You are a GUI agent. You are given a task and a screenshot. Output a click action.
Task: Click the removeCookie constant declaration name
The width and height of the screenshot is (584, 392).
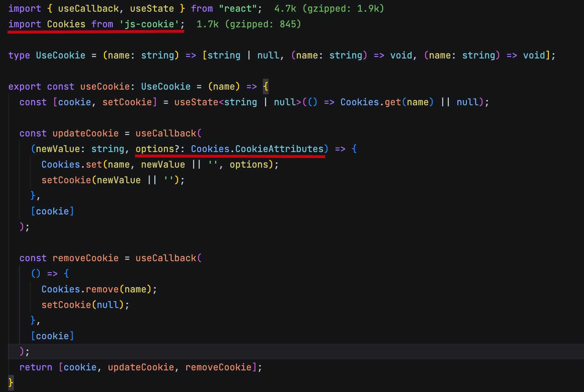(x=86, y=258)
